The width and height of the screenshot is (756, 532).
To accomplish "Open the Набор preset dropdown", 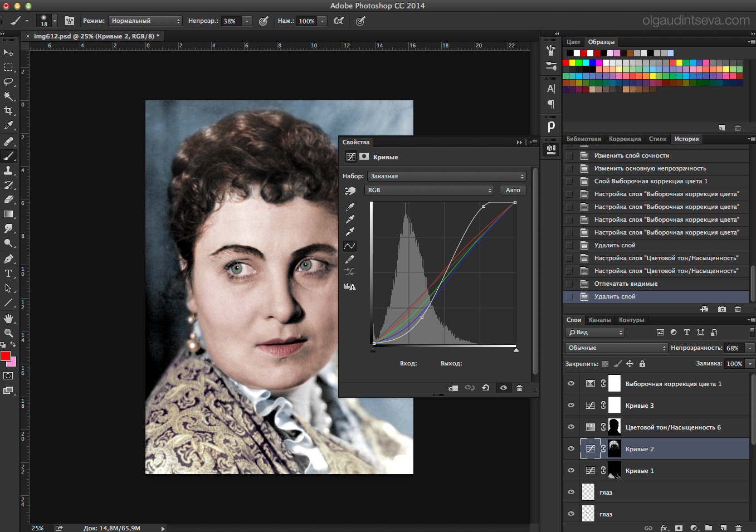I will (447, 176).
